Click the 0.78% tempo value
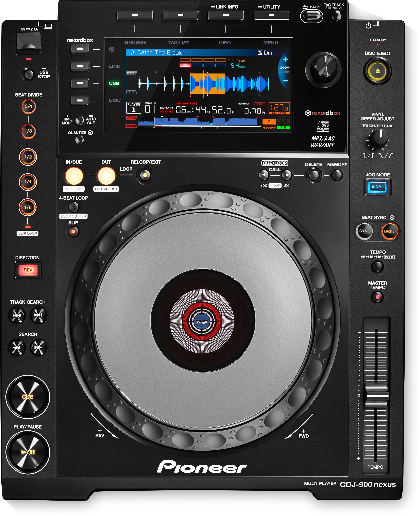Image resolution: width=420 pixels, height=516 pixels. point(255,111)
